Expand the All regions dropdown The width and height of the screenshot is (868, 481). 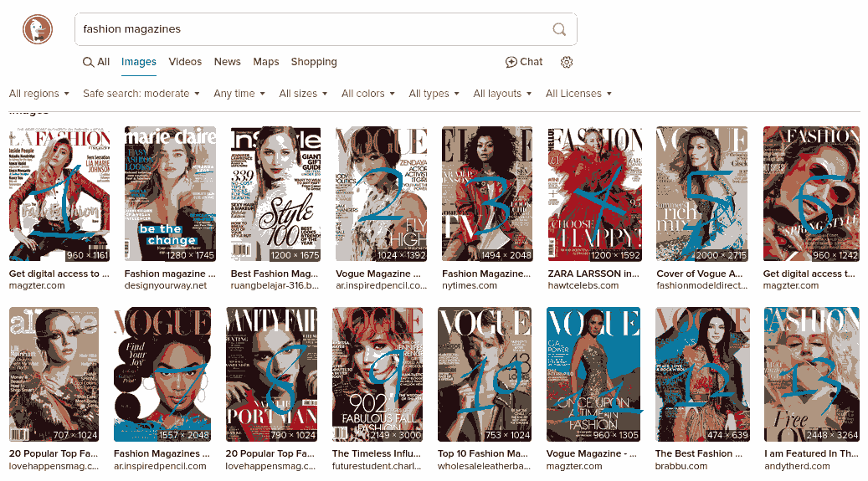click(39, 94)
